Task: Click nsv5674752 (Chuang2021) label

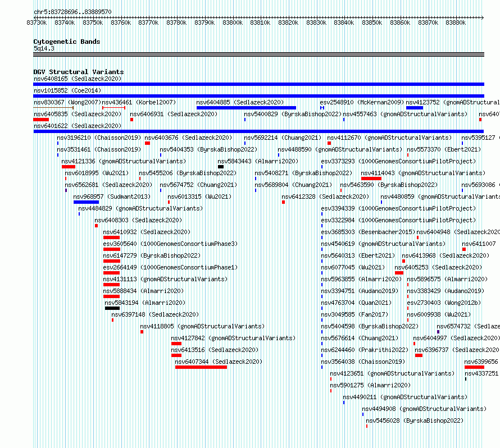Action: pos(198,185)
